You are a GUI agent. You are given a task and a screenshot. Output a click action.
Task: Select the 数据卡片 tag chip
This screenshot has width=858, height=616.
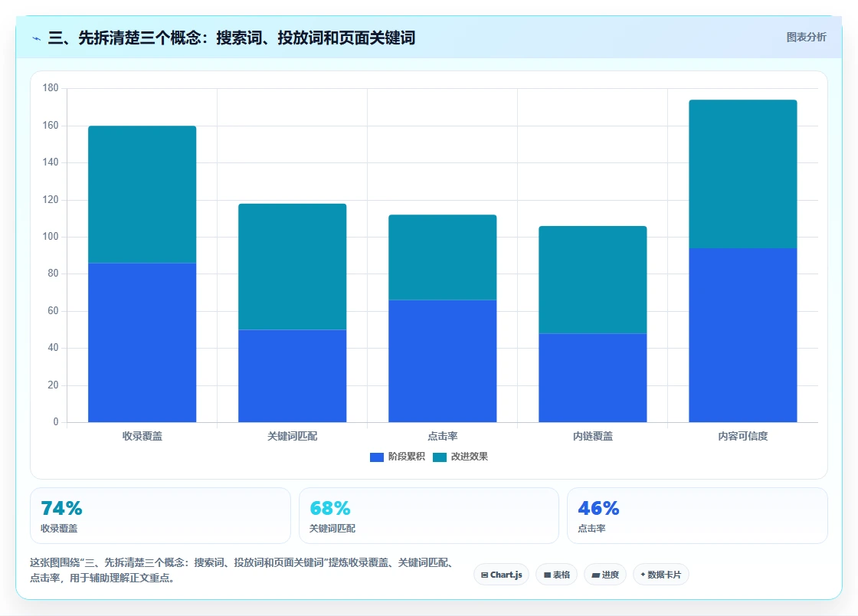click(x=660, y=575)
